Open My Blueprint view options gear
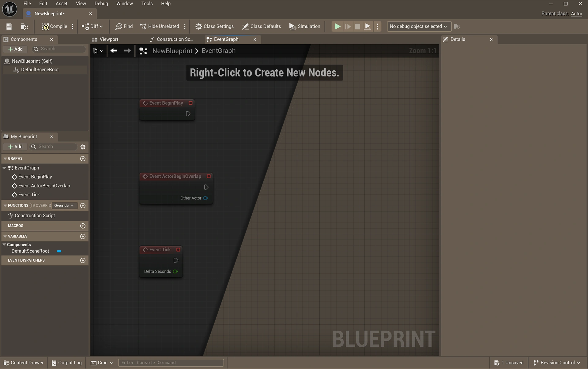 point(83,147)
